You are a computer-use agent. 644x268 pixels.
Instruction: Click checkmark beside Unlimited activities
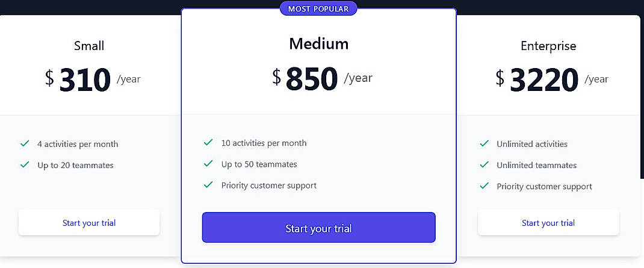pyautogui.click(x=484, y=143)
